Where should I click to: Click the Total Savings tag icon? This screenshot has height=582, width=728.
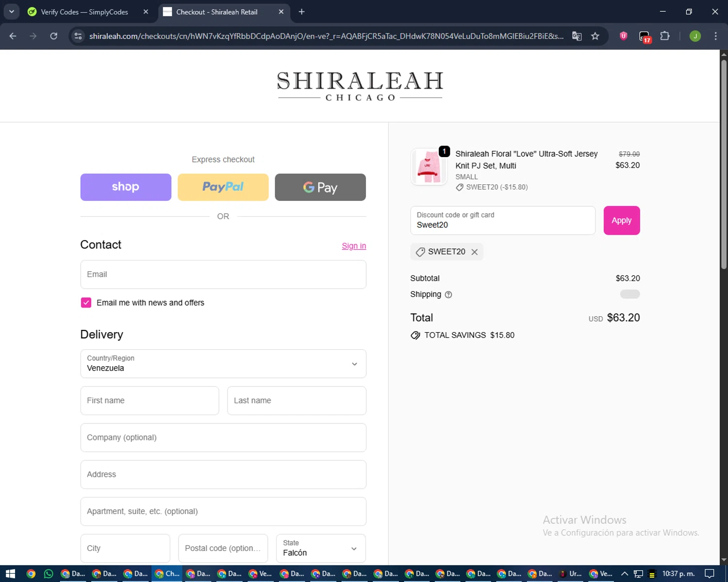point(415,335)
